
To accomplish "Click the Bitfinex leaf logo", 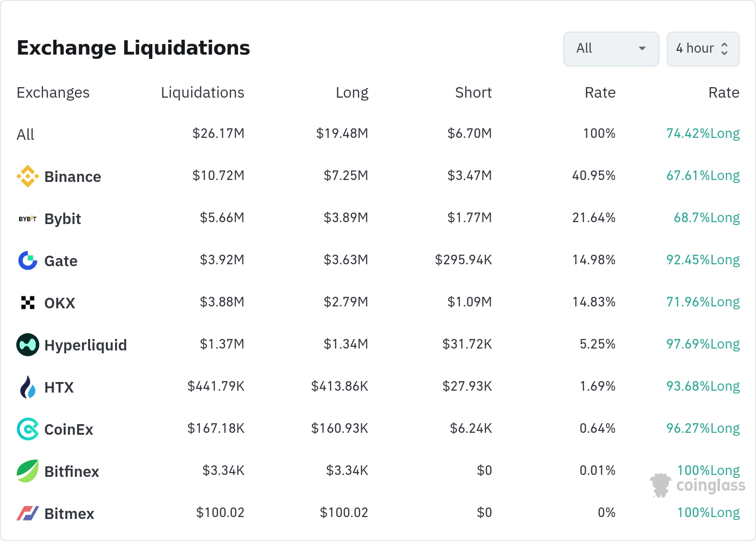I will 28,471.
